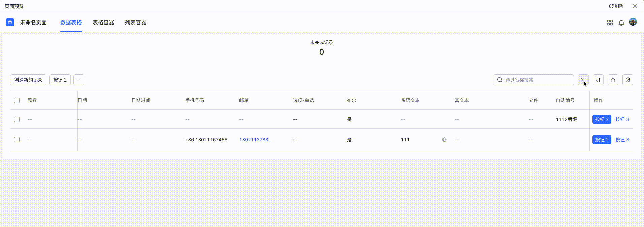This screenshot has height=227, width=644.
Task: Open the email link 1302112783...
Action: [x=256, y=140]
